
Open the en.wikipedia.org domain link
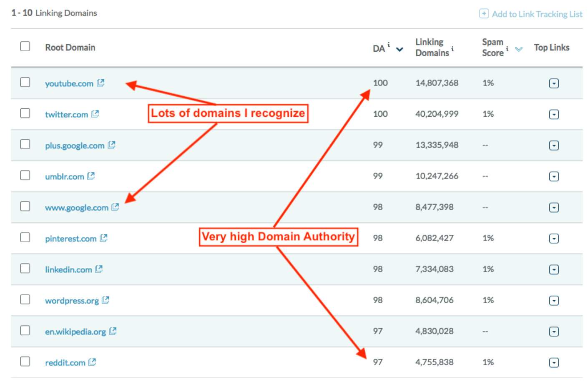[75, 332]
